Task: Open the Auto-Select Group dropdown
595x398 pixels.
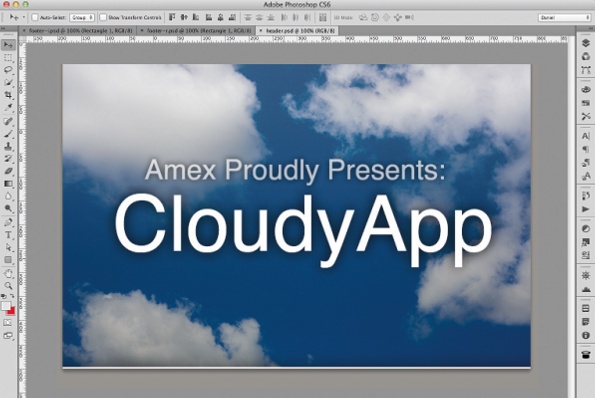Action: coord(82,17)
